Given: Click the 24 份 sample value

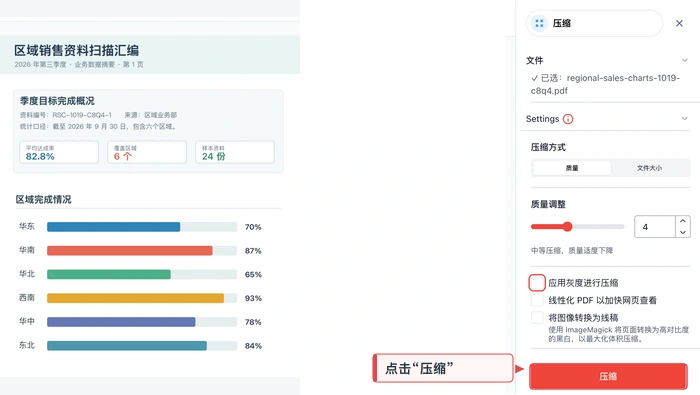Looking at the screenshot, I should click(x=213, y=157).
